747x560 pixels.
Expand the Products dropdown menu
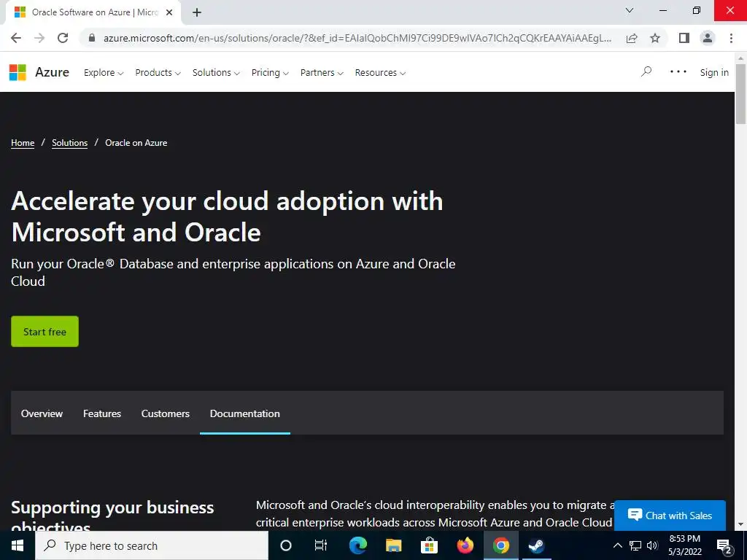(x=158, y=73)
